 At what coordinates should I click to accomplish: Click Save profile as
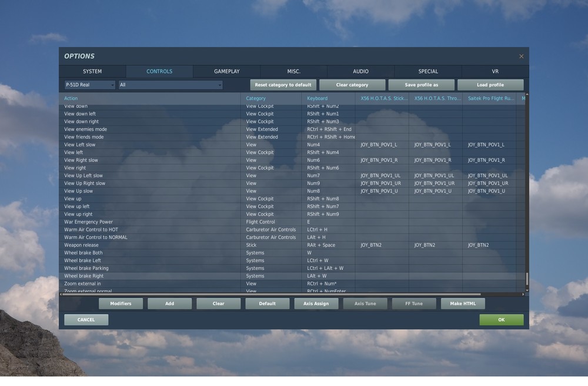click(x=421, y=84)
